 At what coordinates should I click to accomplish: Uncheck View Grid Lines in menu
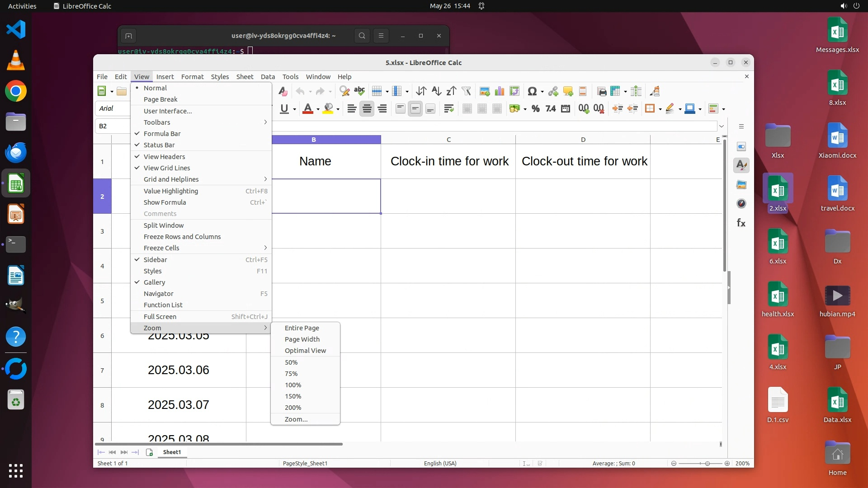click(166, 168)
